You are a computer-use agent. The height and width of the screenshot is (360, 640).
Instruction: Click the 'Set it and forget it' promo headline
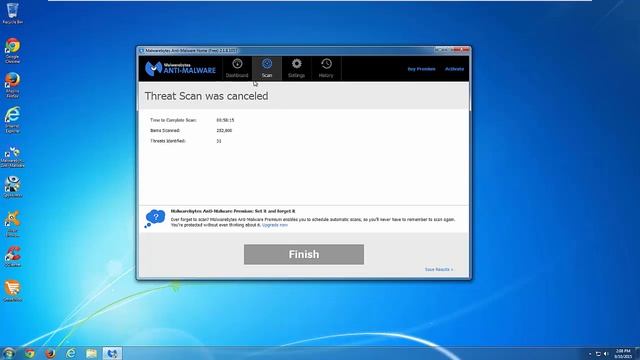(x=233, y=211)
